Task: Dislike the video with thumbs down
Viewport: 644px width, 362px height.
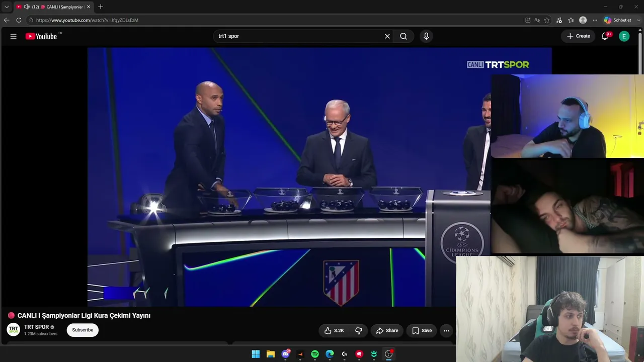Action: coord(359,330)
